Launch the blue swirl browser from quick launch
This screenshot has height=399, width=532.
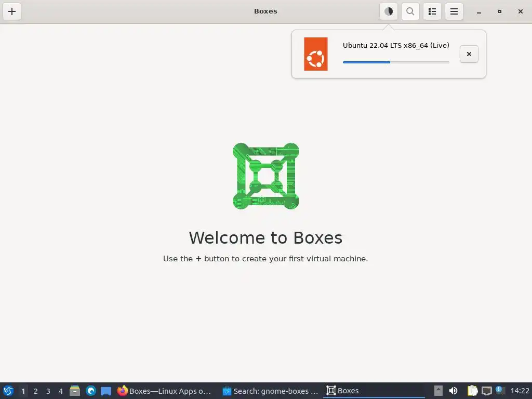[x=90, y=391]
